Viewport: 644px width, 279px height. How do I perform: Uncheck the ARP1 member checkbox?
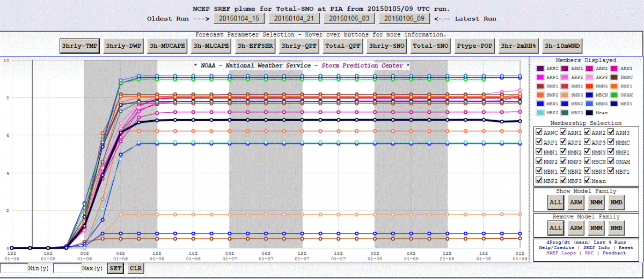540,142
